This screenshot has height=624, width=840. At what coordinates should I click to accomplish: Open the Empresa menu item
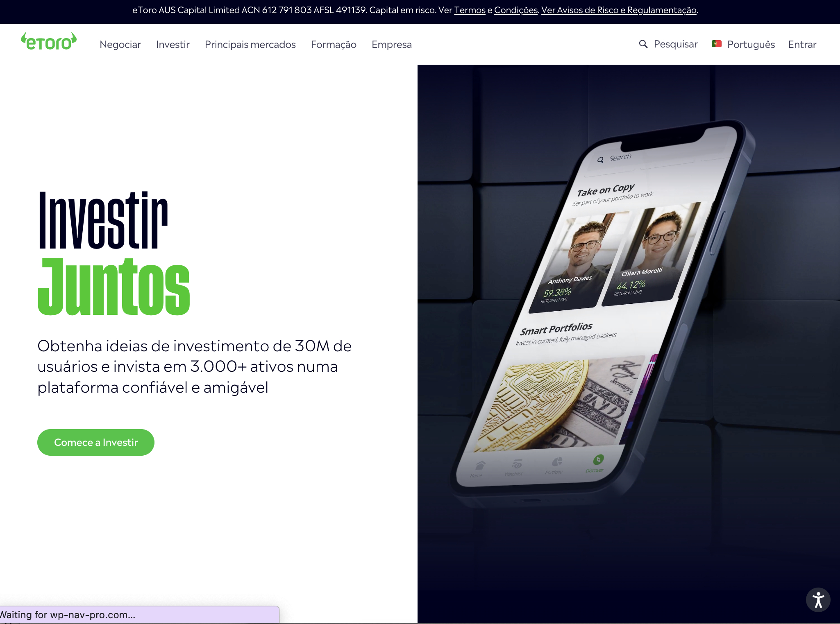[x=391, y=44]
